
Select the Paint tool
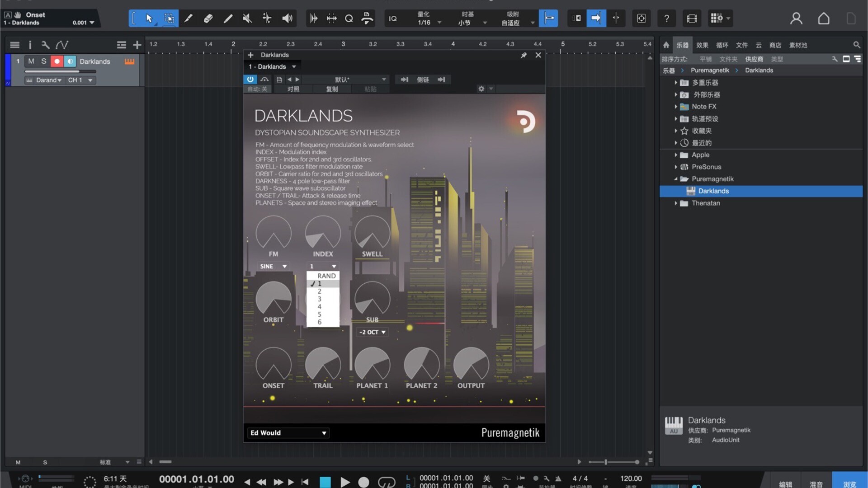point(228,19)
